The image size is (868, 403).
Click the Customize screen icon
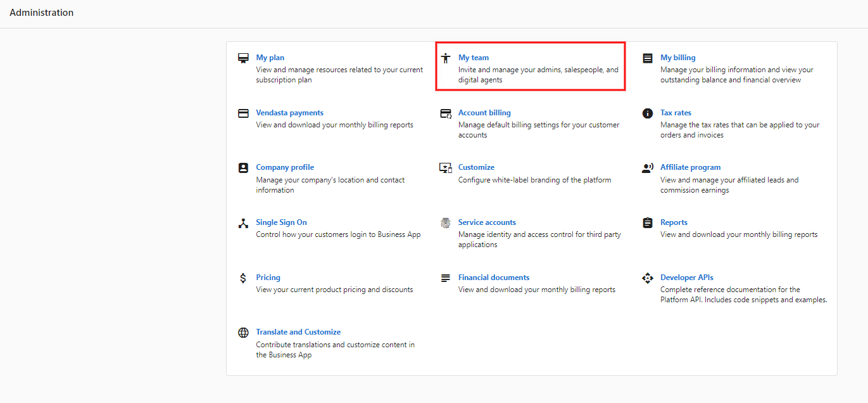point(446,168)
